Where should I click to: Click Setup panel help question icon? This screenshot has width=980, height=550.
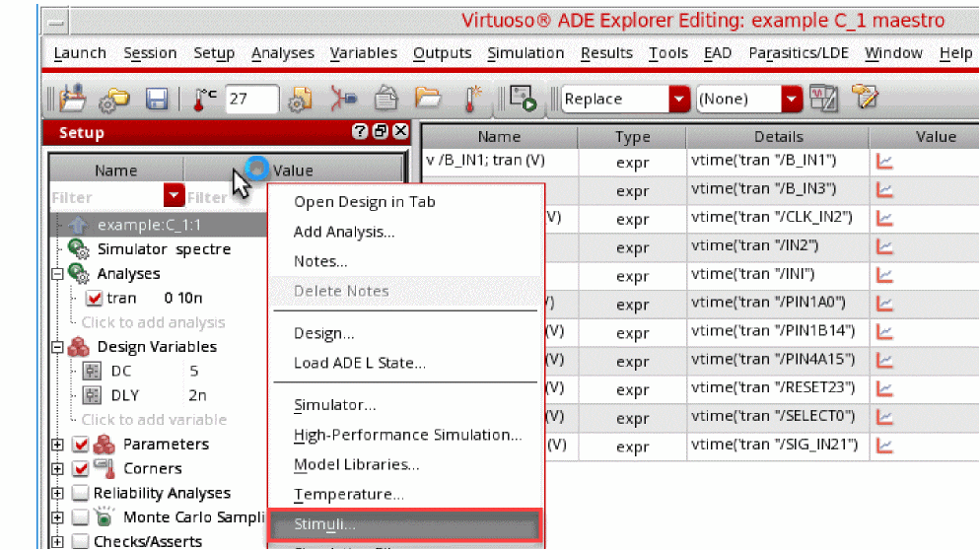[x=360, y=131]
